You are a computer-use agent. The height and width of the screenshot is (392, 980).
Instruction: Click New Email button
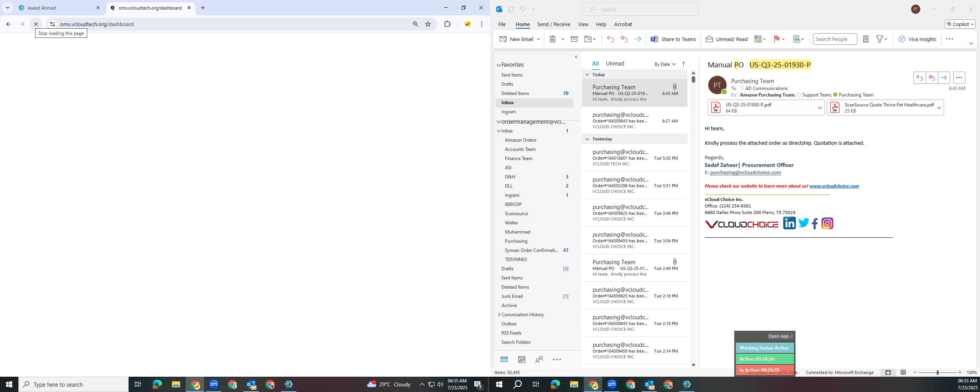[517, 39]
